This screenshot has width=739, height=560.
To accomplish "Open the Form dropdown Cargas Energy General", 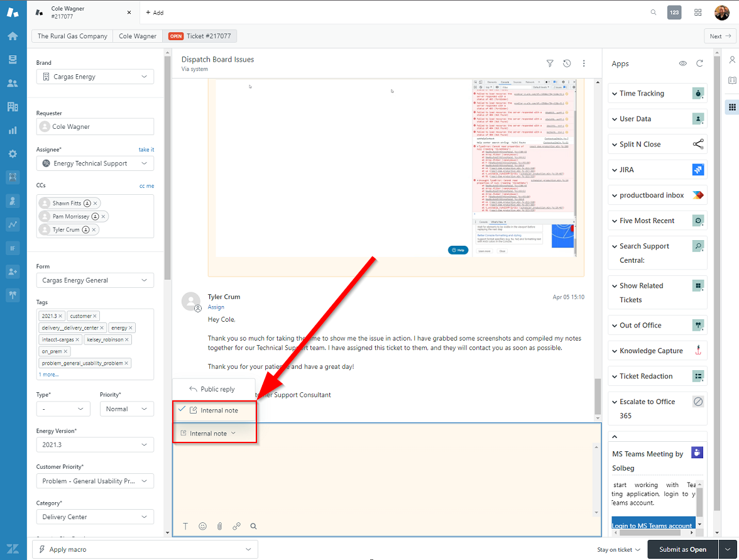I will pyautogui.click(x=96, y=280).
